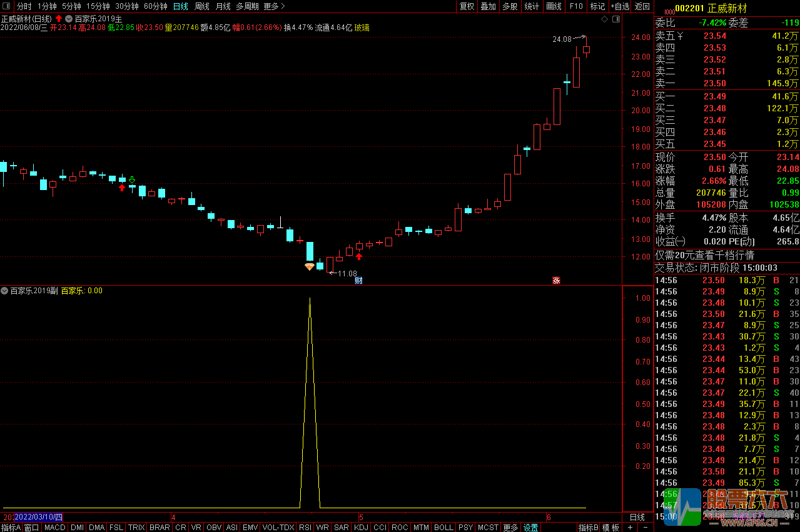This screenshot has height=532, width=800.
Task: Click the red up arrow next to 正威新材(日线)
Action: pos(59,19)
